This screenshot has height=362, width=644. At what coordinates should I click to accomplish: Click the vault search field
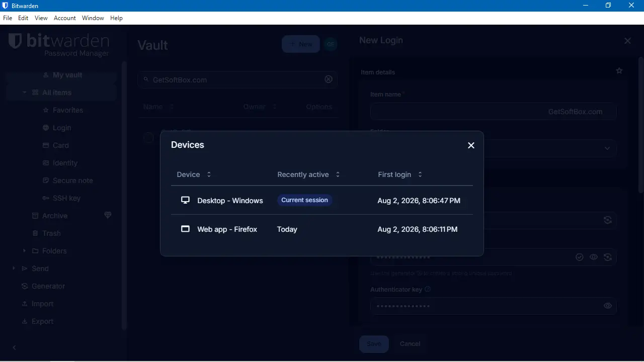click(x=237, y=79)
